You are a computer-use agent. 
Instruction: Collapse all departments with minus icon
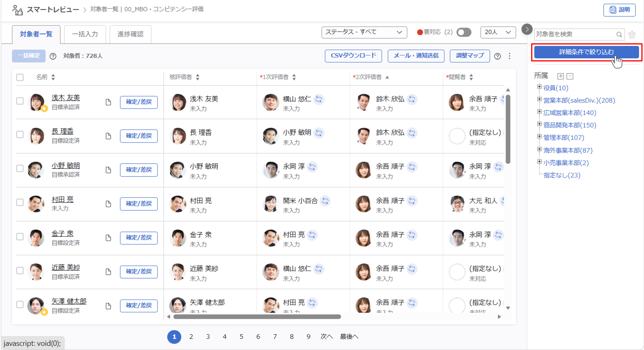[570, 76]
